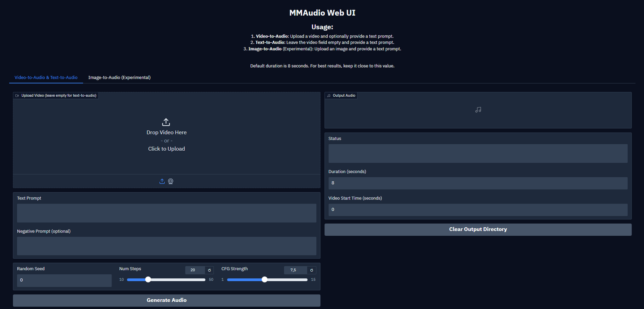Reset the CFG Strength value with its reset icon
The image size is (644, 309).
click(x=312, y=270)
